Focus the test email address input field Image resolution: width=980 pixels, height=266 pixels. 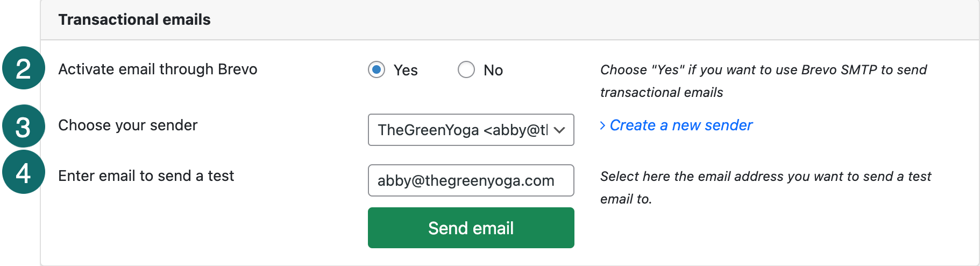pyautogui.click(x=471, y=180)
